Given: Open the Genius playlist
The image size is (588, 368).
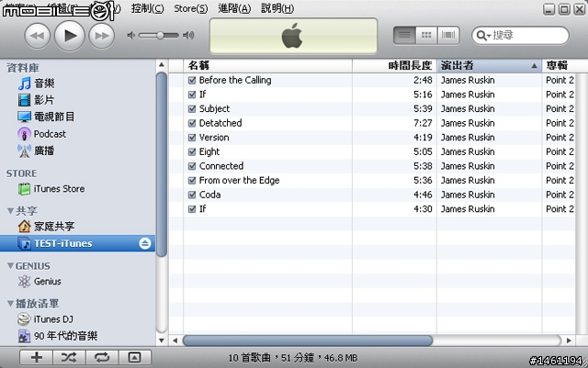Looking at the screenshot, I should [40, 281].
